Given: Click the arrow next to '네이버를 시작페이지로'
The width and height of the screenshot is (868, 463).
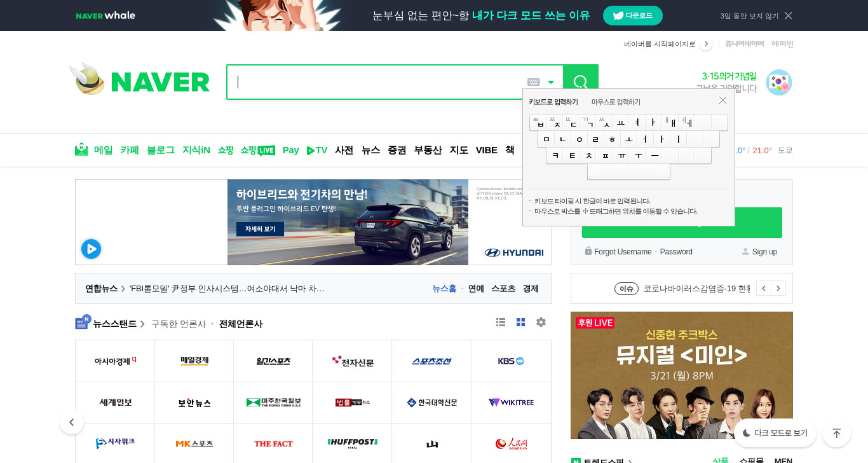Looking at the screenshot, I should [x=706, y=44].
